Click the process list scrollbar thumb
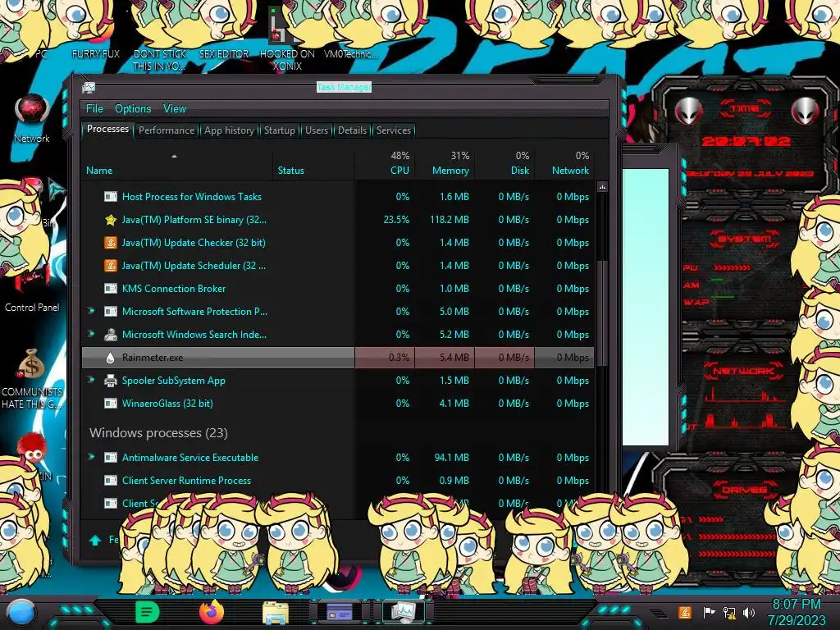This screenshot has width=840, height=630. [602, 313]
